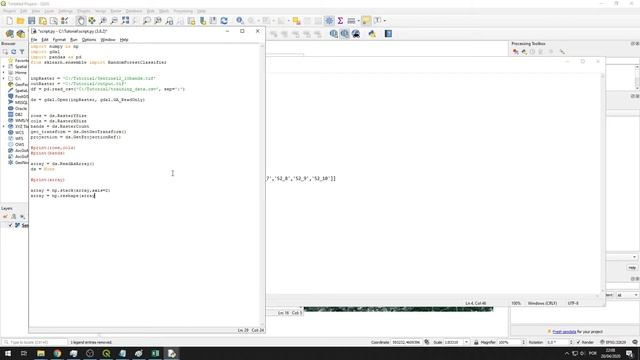Open Windows notification center

coord(629,353)
